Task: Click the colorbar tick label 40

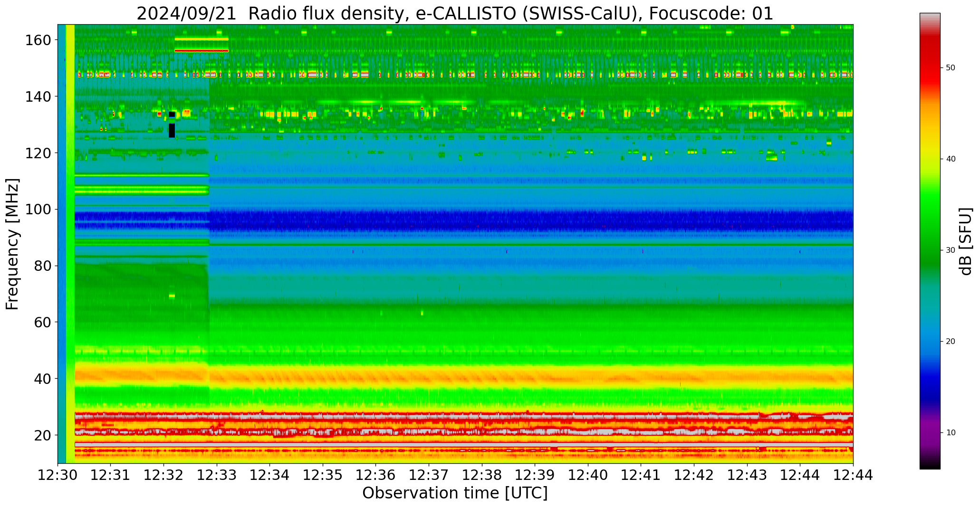Action: point(951,159)
